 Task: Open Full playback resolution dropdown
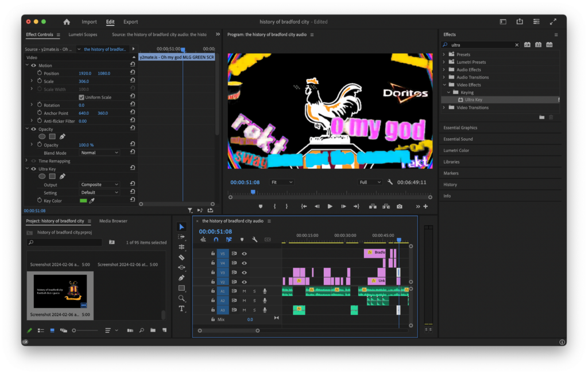(x=370, y=182)
